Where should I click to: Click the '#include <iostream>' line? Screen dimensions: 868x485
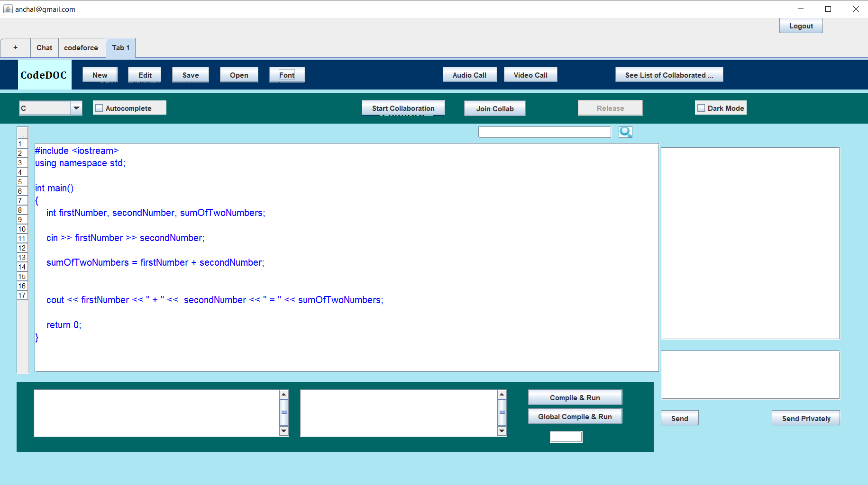[77, 151]
